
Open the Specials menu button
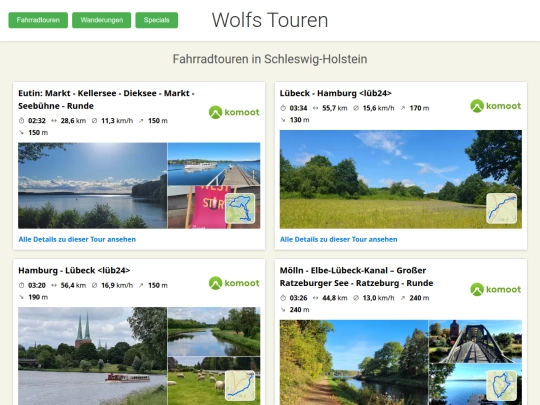157,20
